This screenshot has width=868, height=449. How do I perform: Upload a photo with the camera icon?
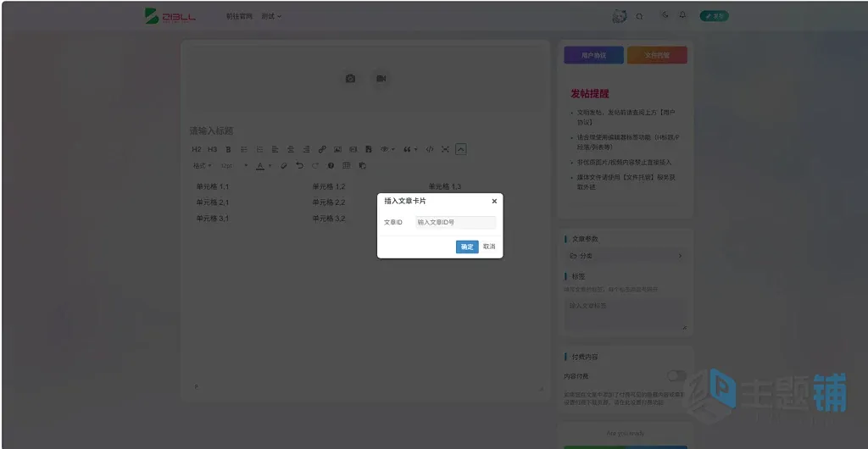350,79
